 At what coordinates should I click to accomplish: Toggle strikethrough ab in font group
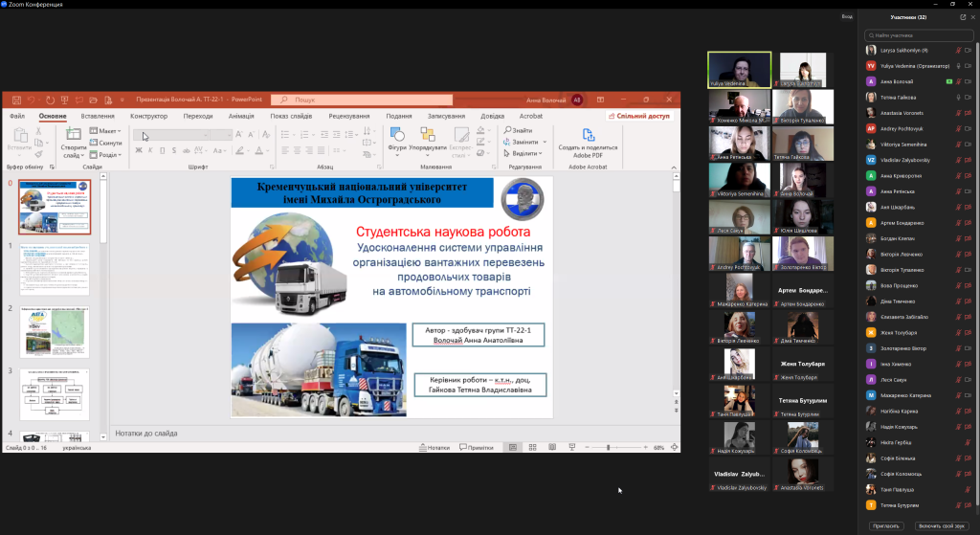pyautogui.click(x=187, y=150)
